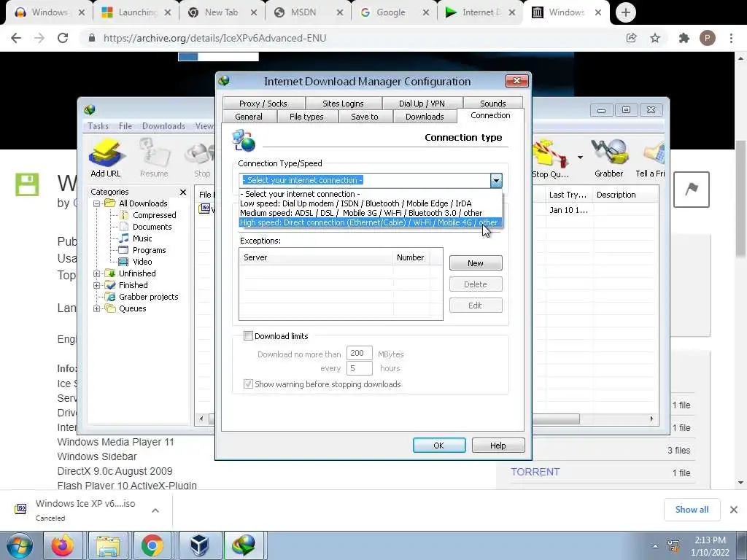Viewport: 747px width, 560px height.
Task: Open the Dial Up / VPN tab
Action: coord(422,104)
